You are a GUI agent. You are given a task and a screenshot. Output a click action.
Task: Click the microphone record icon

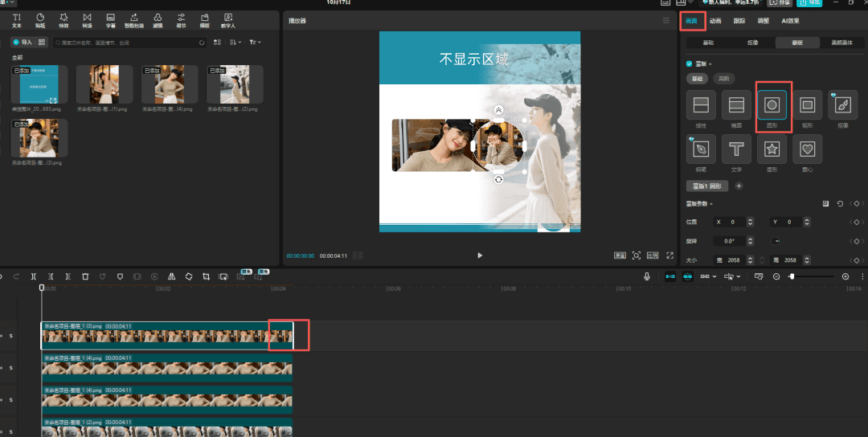pos(647,276)
